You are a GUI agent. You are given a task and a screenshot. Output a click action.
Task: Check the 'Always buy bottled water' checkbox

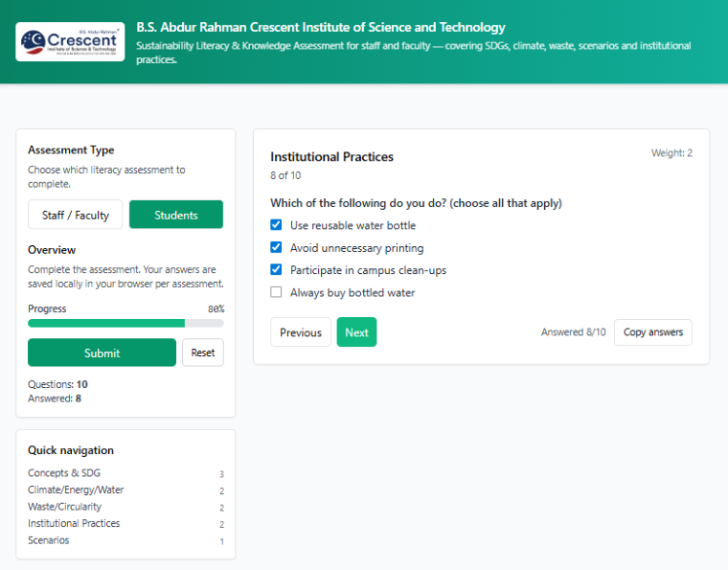click(276, 292)
